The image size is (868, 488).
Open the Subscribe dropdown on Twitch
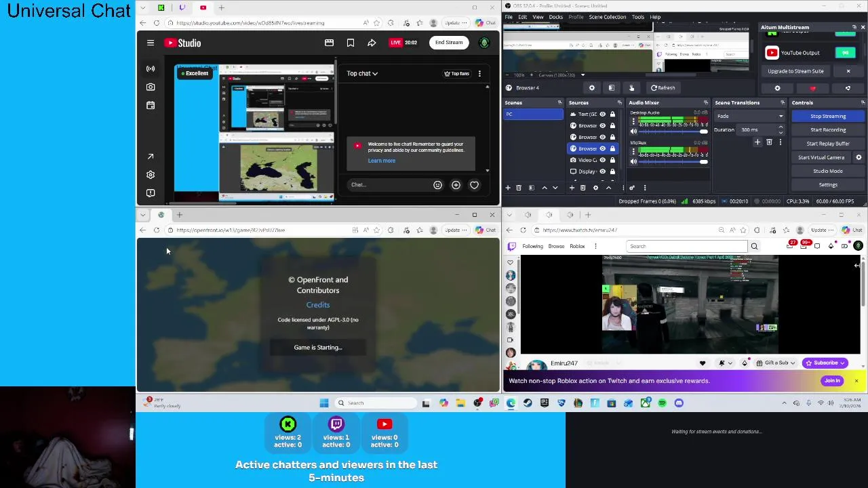tap(825, 363)
